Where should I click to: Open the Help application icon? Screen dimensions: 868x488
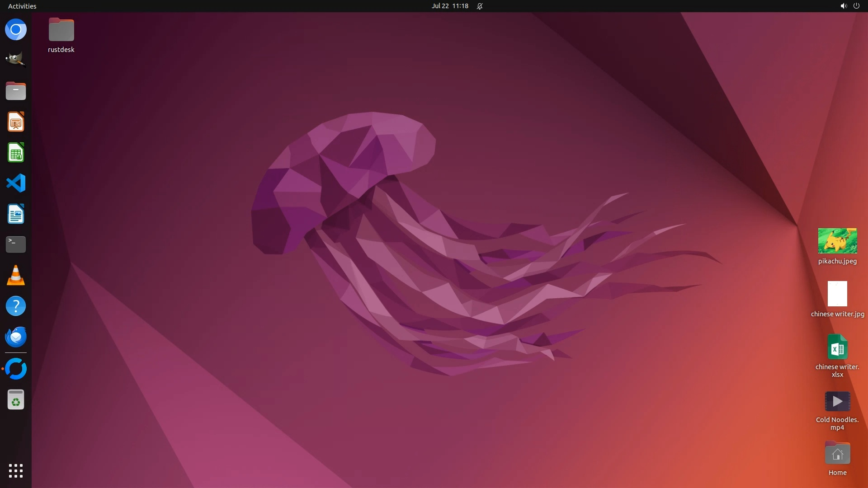point(16,306)
